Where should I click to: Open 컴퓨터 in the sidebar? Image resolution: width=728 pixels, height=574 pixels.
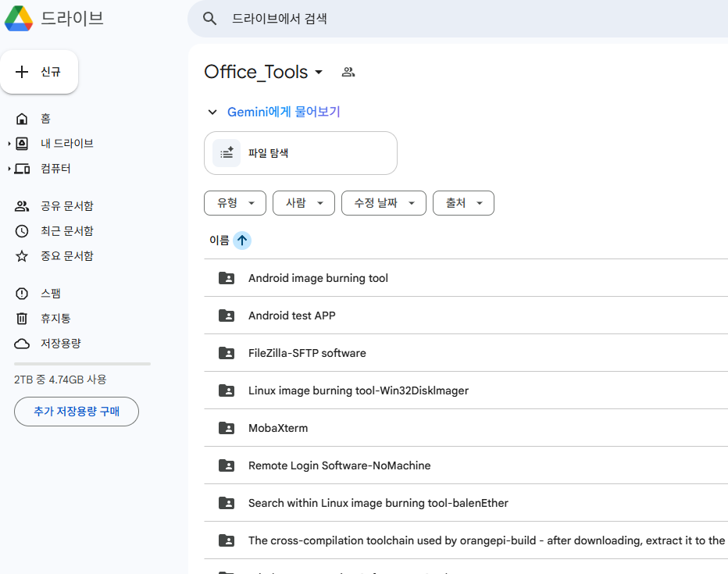(x=55, y=169)
